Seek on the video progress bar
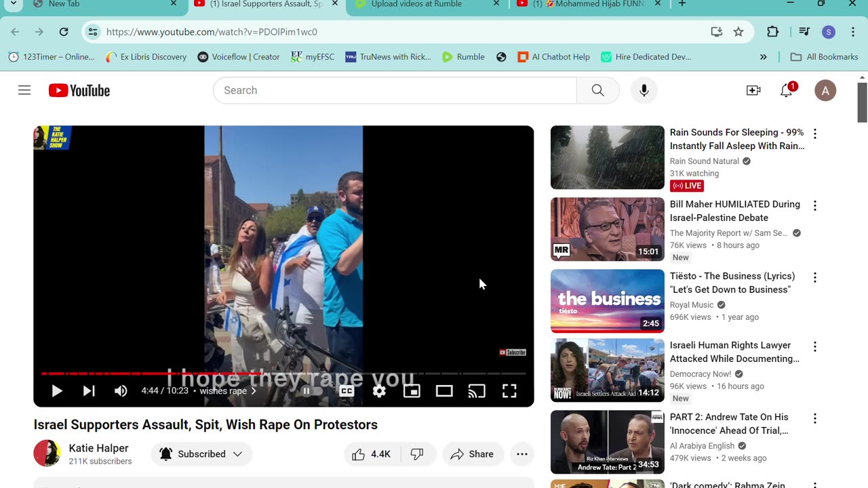868x488 pixels. [283, 373]
